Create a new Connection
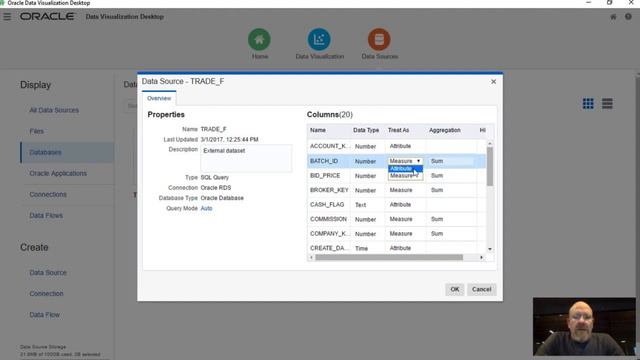Screen dimensions: 640x360 [47, 293]
